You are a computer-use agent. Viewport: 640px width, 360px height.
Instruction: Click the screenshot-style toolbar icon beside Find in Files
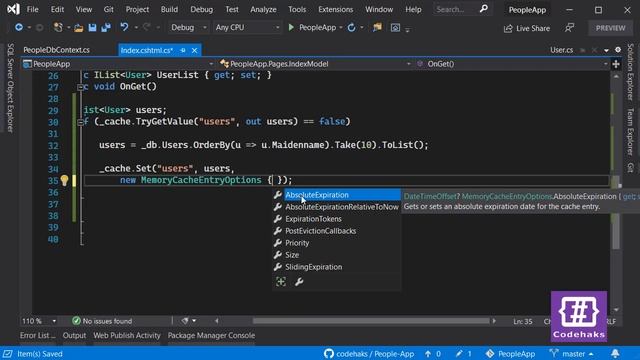tap(395, 28)
